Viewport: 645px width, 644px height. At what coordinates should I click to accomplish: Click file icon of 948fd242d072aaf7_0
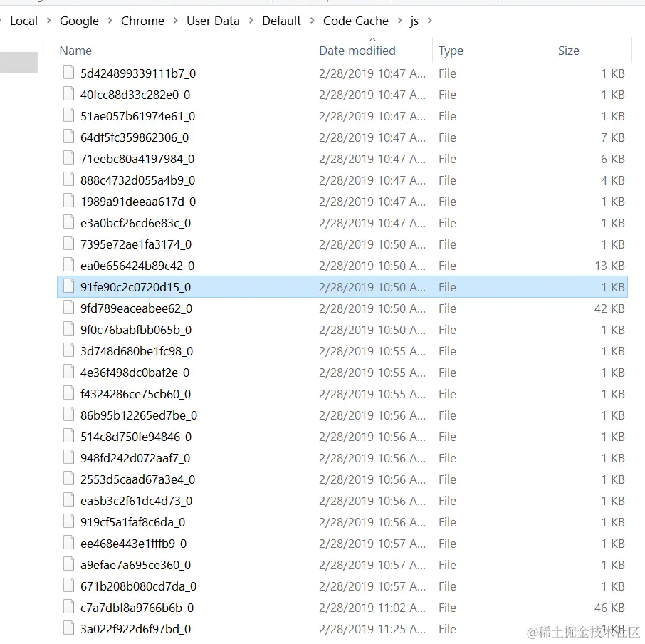coord(68,457)
